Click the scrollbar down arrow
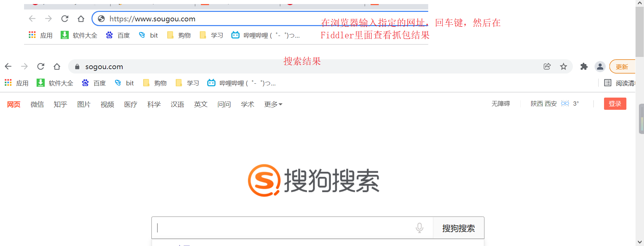 click(640, 242)
